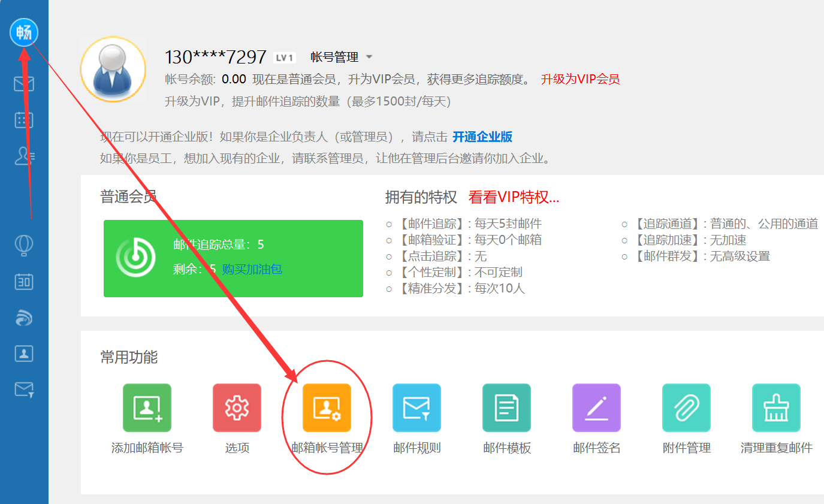The image size is (824, 504).
Task: Open the calendar icon showing 30
Action: 24,281
